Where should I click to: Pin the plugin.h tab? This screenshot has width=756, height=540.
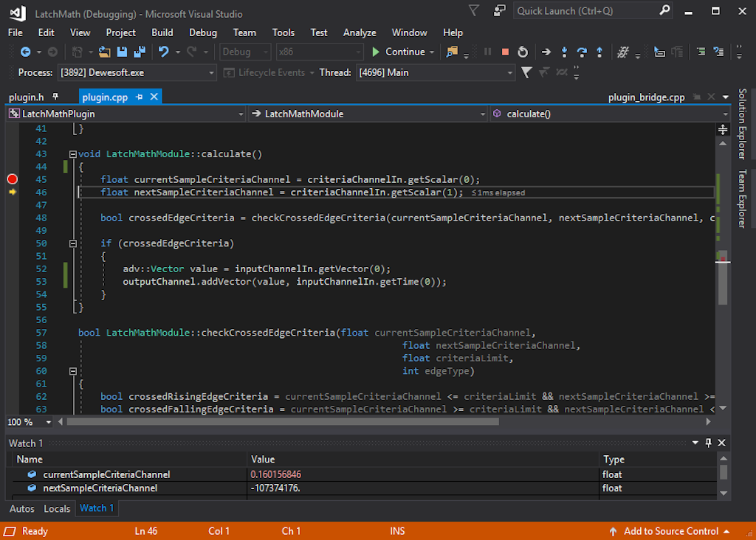click(55, 97)
